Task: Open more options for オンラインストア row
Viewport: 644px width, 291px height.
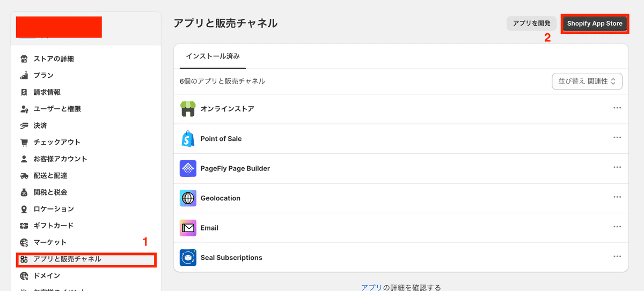Action: (617, 108)
